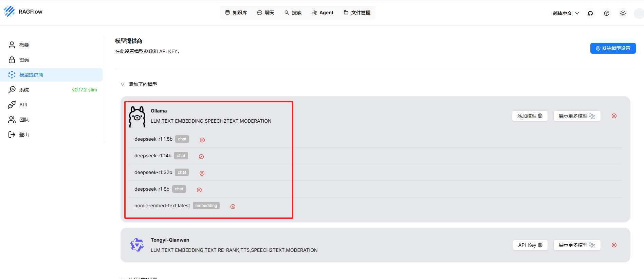
Task: Switch to the 聊天 tab
Action: pos(266,13)
